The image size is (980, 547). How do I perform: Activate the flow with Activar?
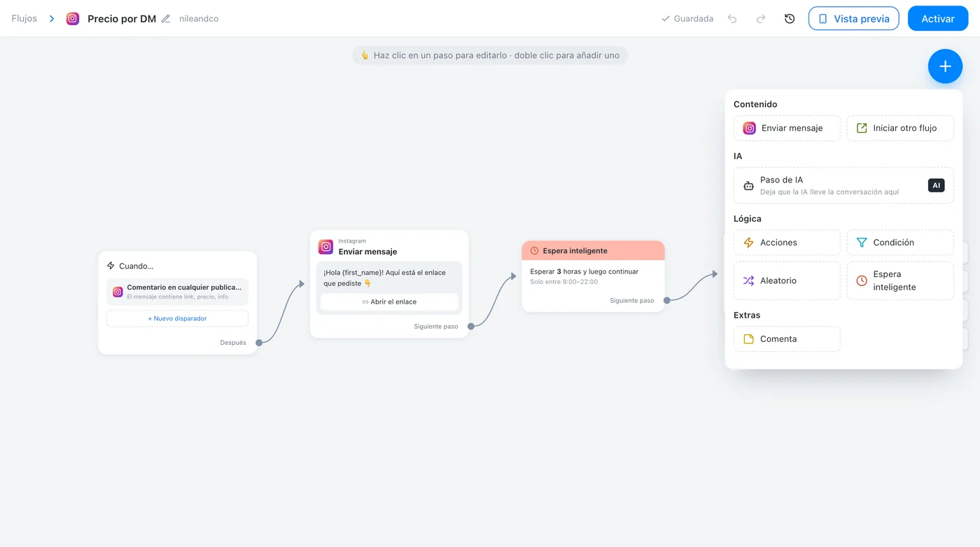pyautogui.click(x=938, y=19)
